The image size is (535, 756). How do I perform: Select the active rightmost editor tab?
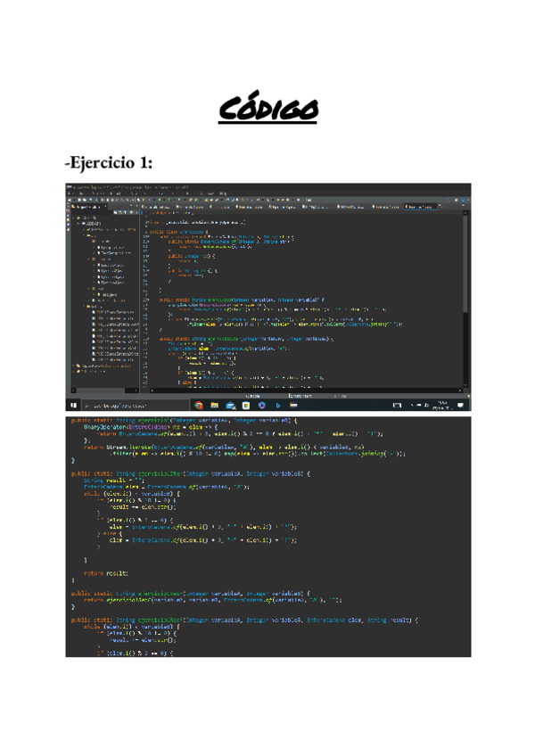click(419, 207)
